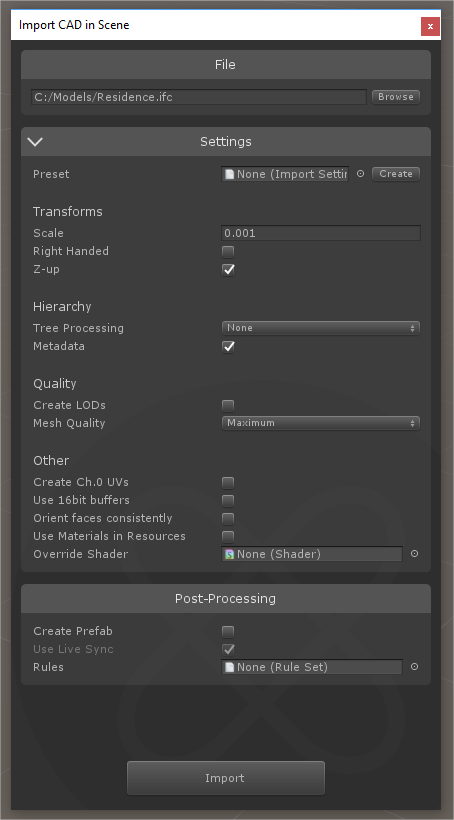Open the Override Shader object picker circle

[x=414, y=553]
